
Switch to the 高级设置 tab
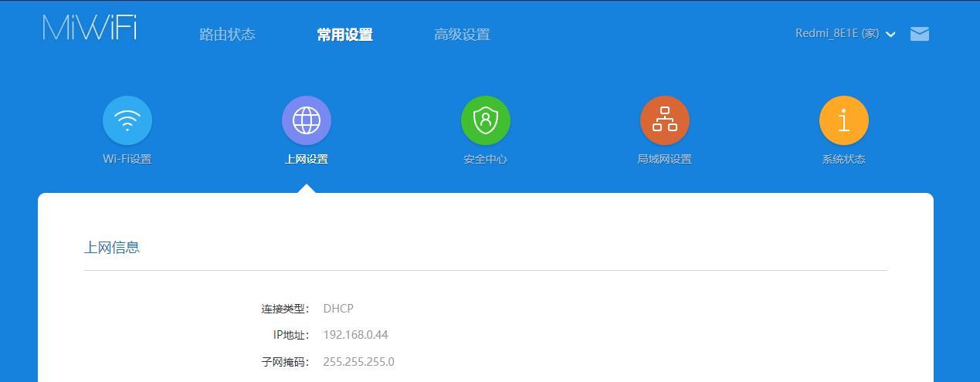click(462, 35)
